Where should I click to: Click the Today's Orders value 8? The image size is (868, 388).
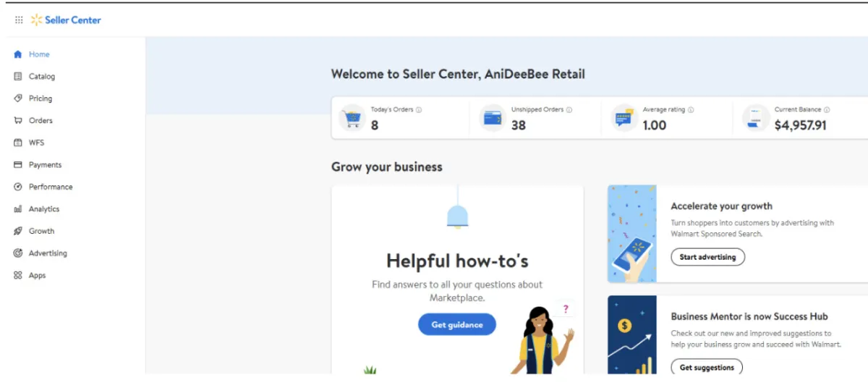tap(375, 125)
